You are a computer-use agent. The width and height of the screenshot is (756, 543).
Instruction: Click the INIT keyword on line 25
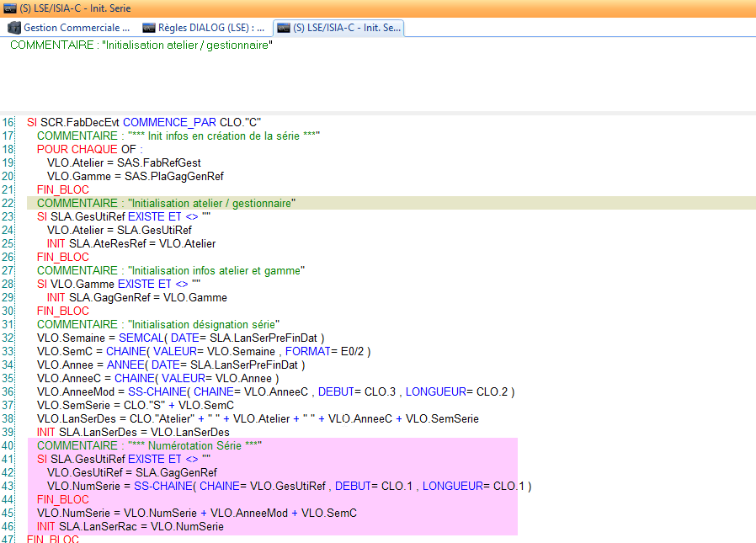coord(55,243)
